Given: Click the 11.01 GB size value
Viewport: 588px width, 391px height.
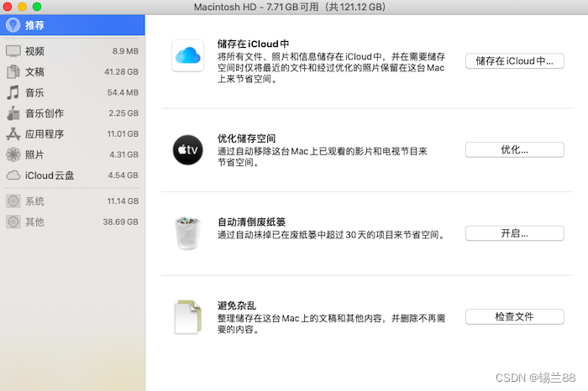Looking at the screenshot, I should tap(123, 133).
